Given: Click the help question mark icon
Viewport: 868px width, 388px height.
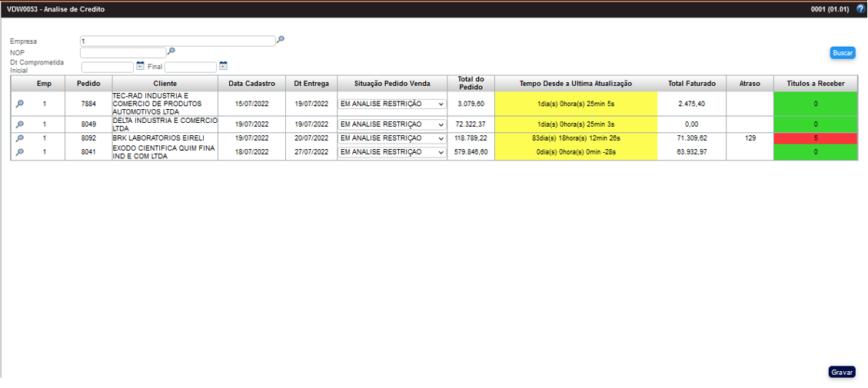Looking at the screenshot, I should coord(860,9).
